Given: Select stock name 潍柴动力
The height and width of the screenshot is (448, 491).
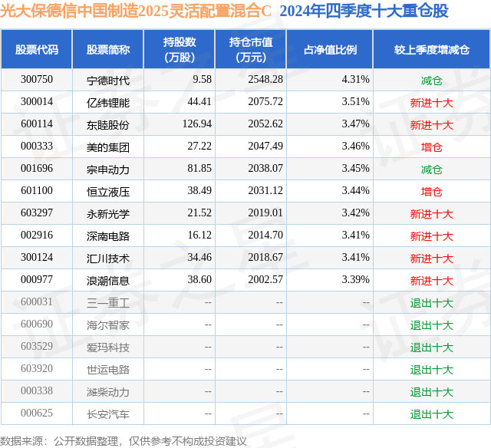Looking at the screenshot, I should click(108, 392).
